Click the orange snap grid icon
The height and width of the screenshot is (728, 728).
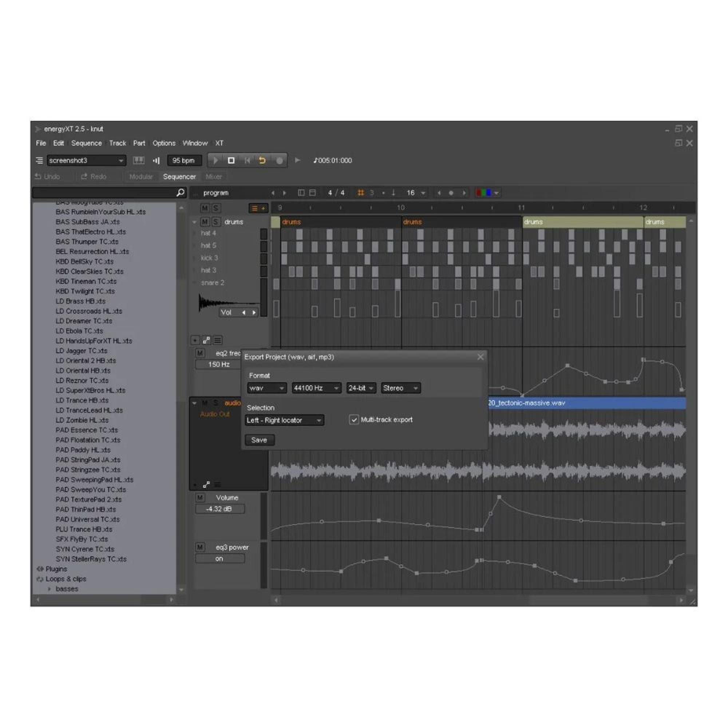(360, 193)
